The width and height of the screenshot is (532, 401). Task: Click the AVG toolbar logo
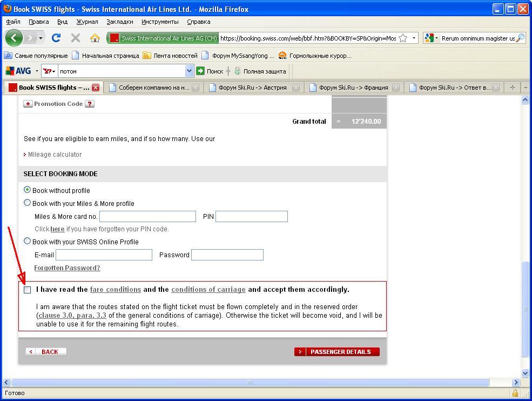(x=19, y=71)
